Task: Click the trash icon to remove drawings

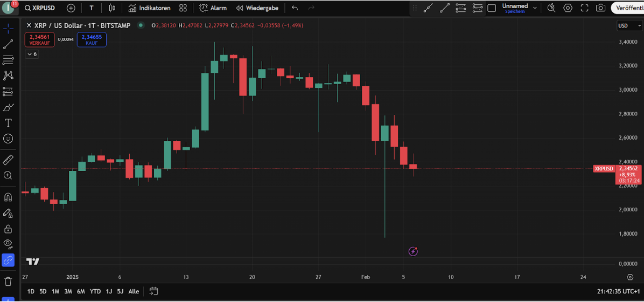Action: pyautogui.click(x=8, y=282)
